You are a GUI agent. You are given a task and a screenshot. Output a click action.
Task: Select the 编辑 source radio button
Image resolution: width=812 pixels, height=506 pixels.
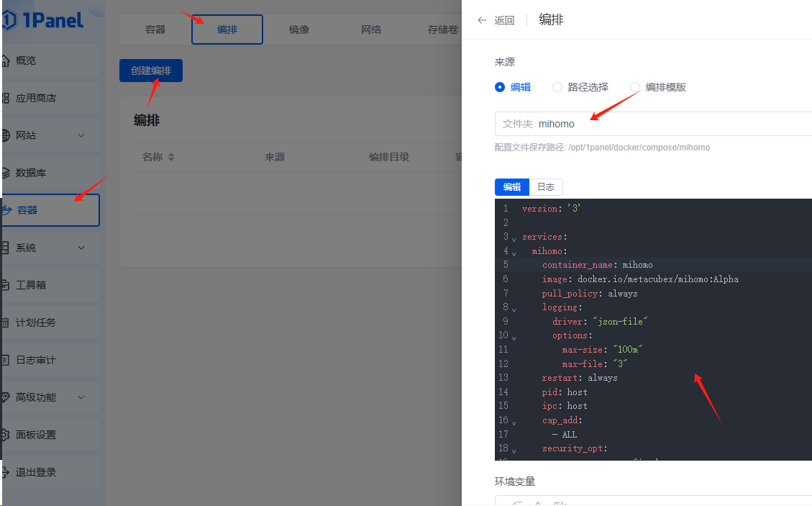click(x=500, y=87)
